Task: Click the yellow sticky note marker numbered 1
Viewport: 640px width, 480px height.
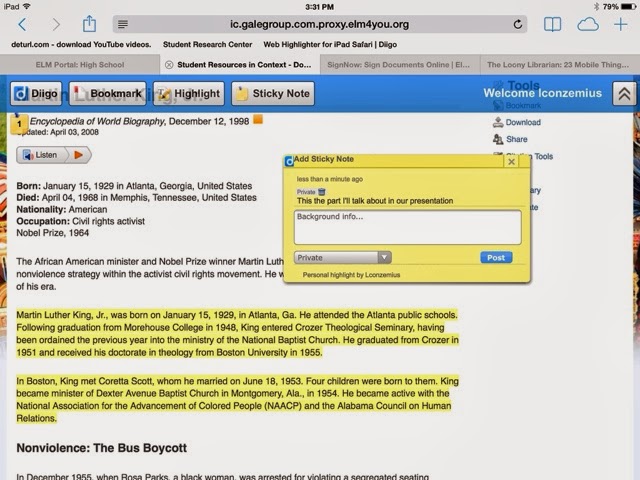Action: [x=18, y=124]
